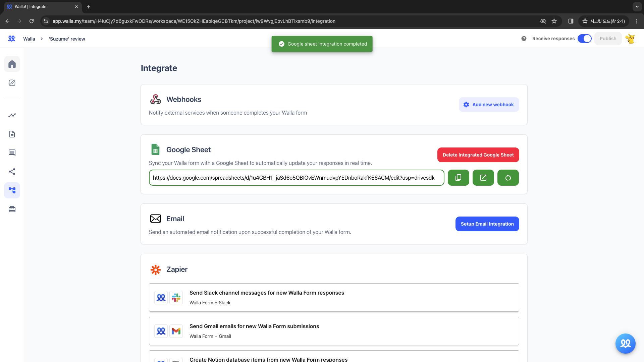The image size is (644, 362).
Task: Open the 'Suzume' review breadcrumb
Action: pos(67,39)
